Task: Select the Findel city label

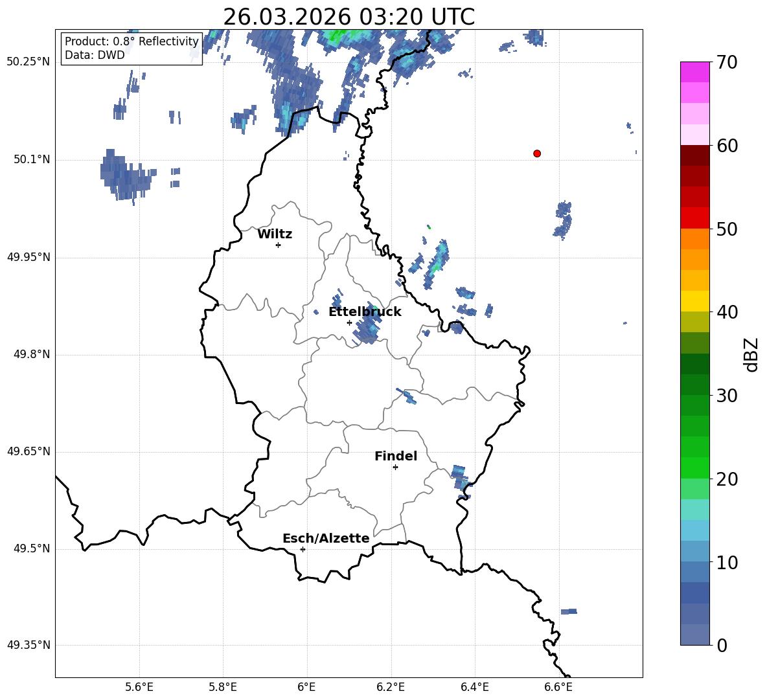Action: click(396, 456)
